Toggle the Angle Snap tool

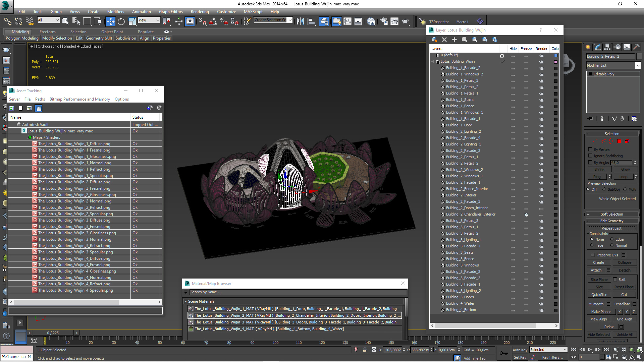point(213,21)
